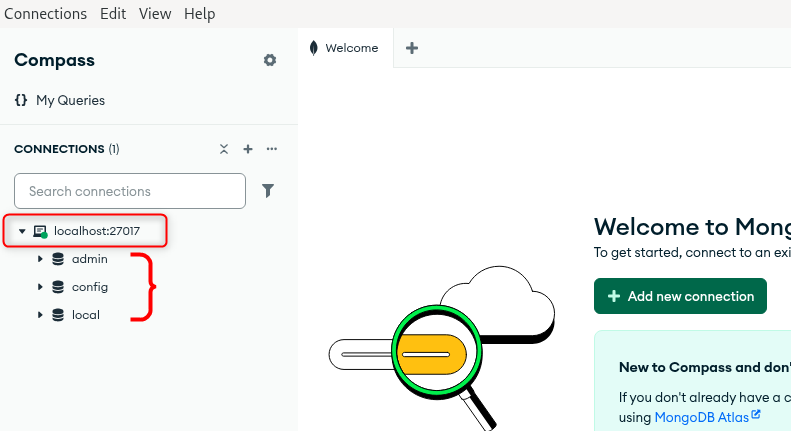The width and height of the screenshot is (791, 431).
Task: Click plus icon beside Connections header
Action: pyautogui.click(x=248, y=149)
